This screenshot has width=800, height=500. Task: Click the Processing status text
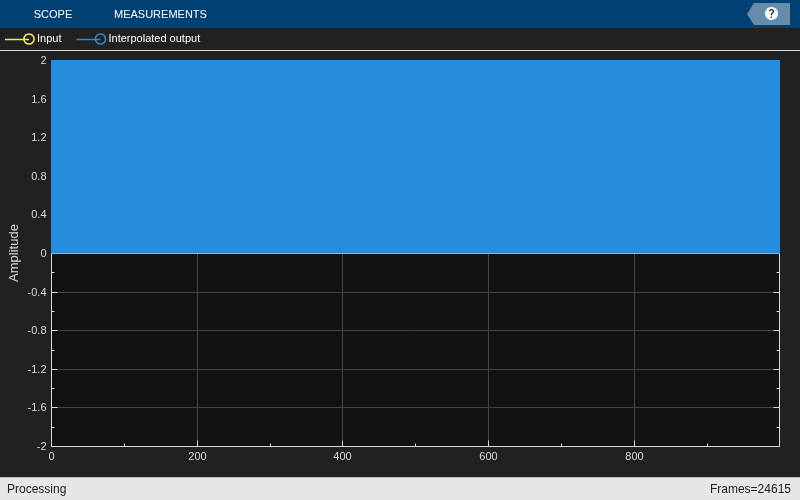(x=36, y=489)
